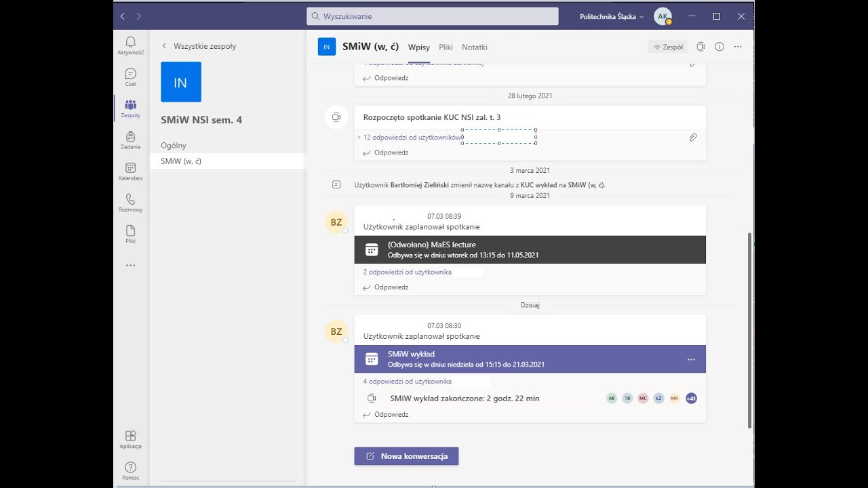Expand the 12 odpowiedzi od użytkowników thread
868x488 pixels.
[x=412, y=138]
